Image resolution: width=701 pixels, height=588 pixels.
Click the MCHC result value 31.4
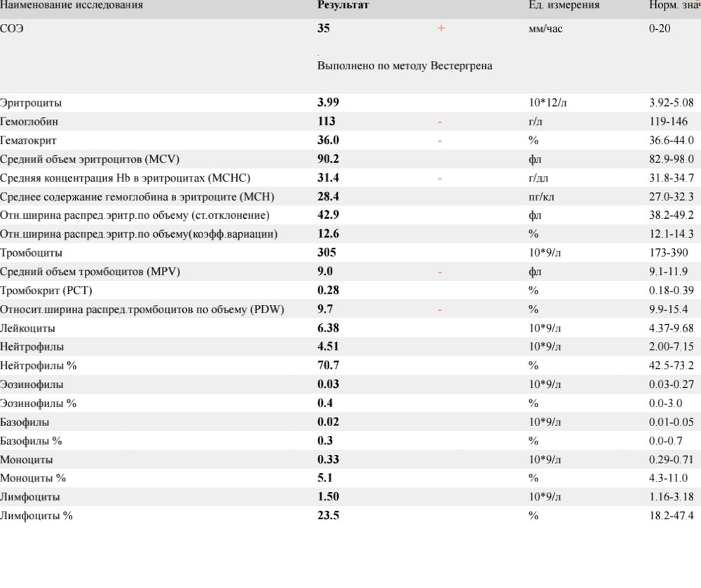tap(328, 177)
